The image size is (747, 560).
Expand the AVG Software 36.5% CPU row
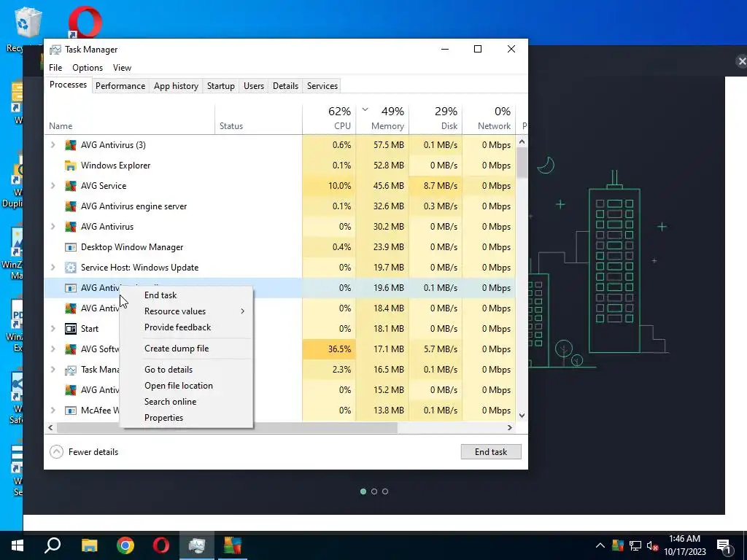click(53, 349)
